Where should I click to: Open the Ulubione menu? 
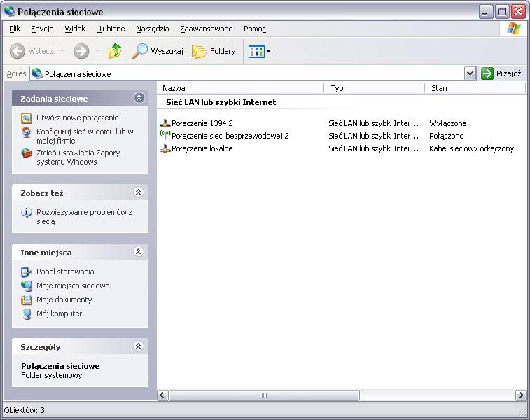[111, 29]
